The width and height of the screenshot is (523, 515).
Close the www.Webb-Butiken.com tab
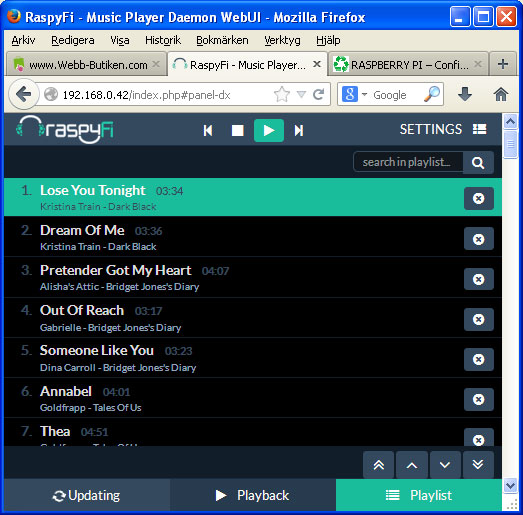[x=156, y=64]
